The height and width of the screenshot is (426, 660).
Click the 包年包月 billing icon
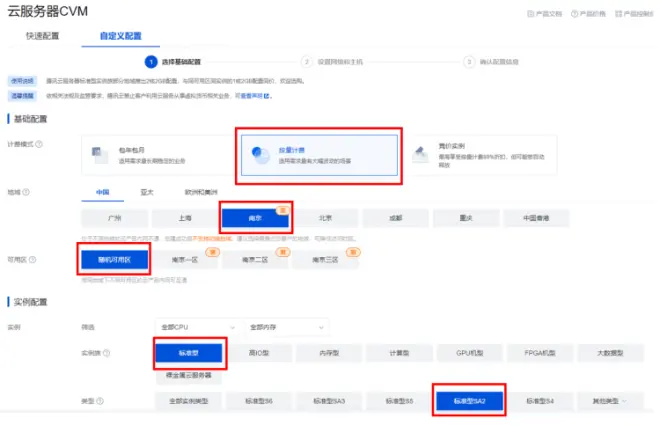pos(99,155)
